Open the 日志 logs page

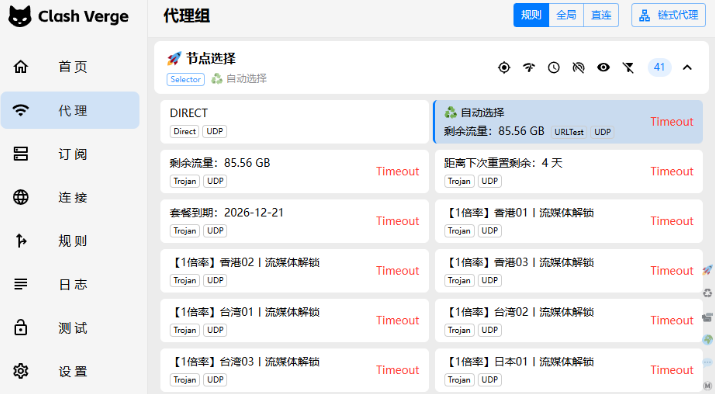click(70, 285)
